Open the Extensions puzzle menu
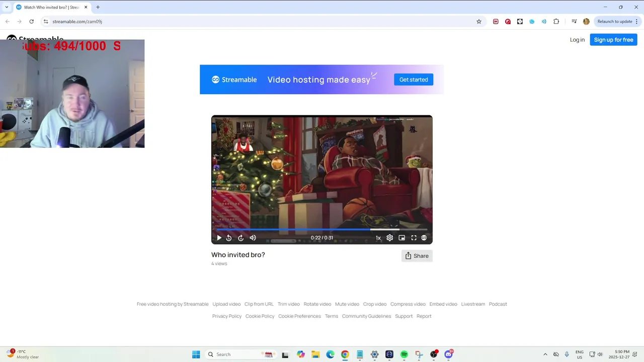 click(x=556, y=22)
